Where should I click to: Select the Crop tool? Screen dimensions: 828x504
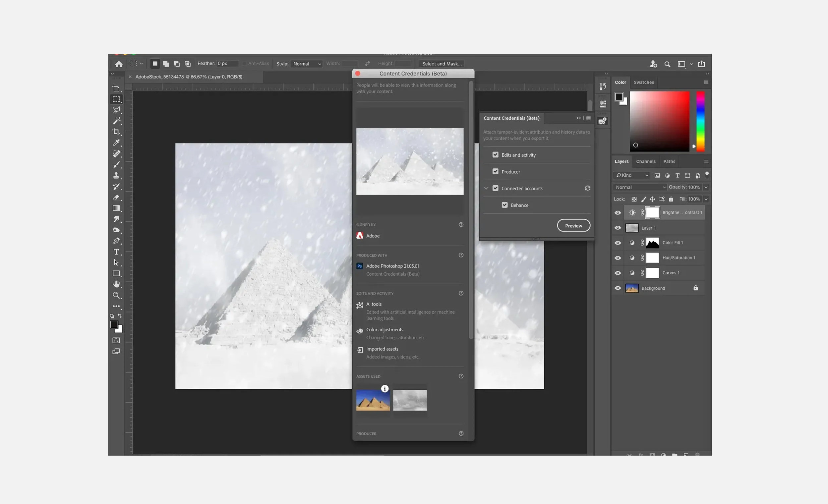(116, 132)
